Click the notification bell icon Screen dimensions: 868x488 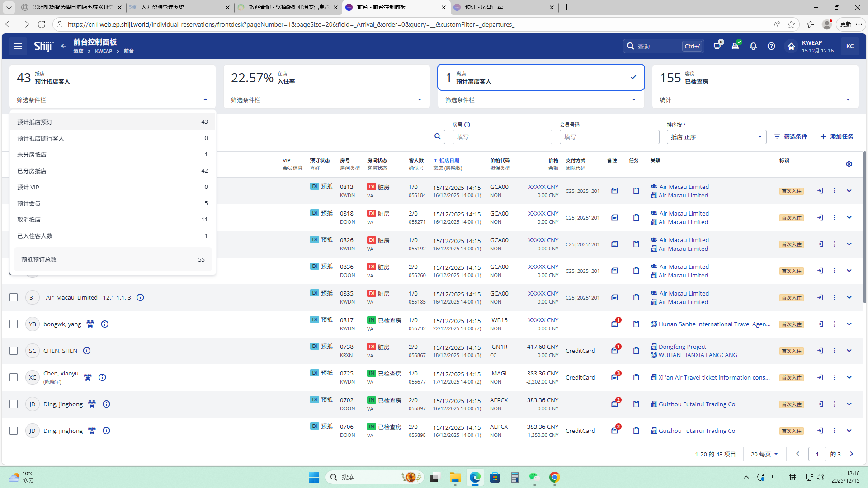pos(753,46)
